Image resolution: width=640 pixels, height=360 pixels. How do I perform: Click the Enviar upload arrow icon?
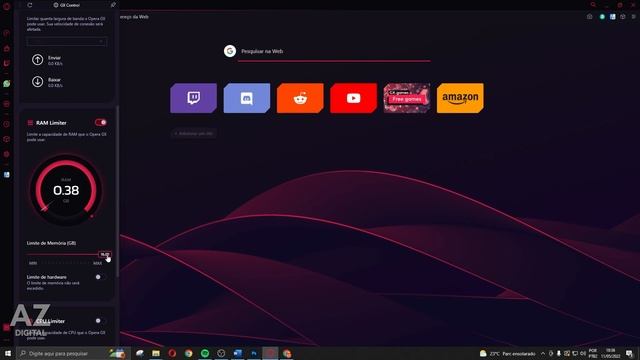tap(38, 60)
